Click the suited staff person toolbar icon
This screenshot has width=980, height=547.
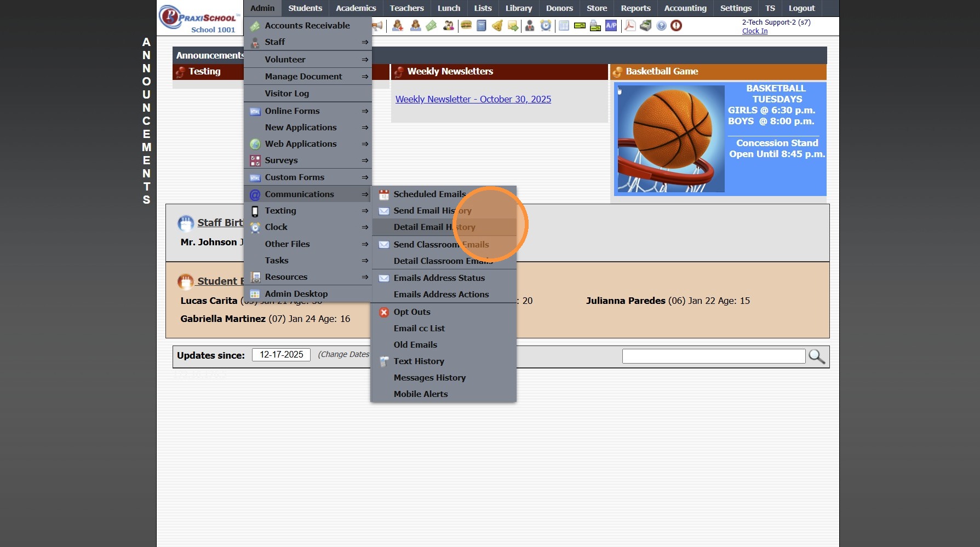coord(530,26)
